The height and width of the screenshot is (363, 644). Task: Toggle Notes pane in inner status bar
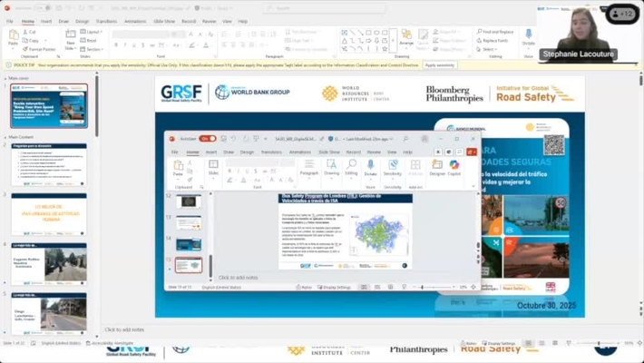[x=302, y=287]
